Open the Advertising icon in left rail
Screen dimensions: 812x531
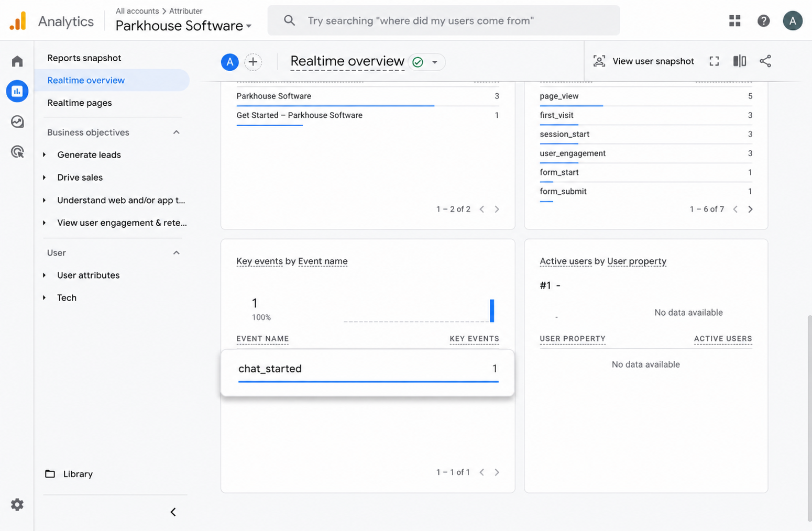17,152
